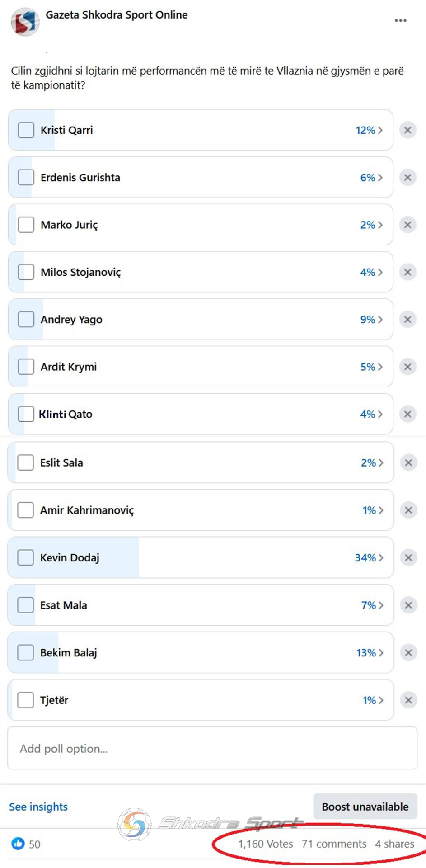Remove the Bekim Balaj option with X
Viewport: 426px width, 868px height.
point(408,652)
